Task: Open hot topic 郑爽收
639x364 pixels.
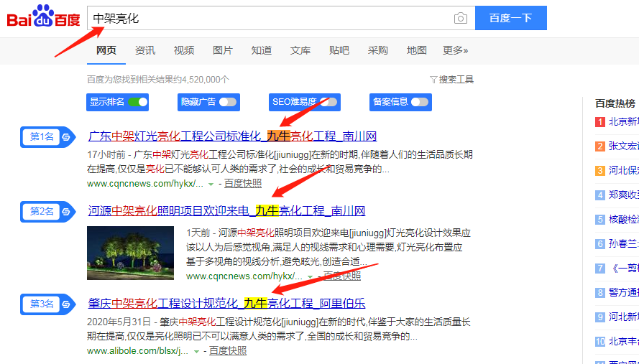Action: coord(623,195)
